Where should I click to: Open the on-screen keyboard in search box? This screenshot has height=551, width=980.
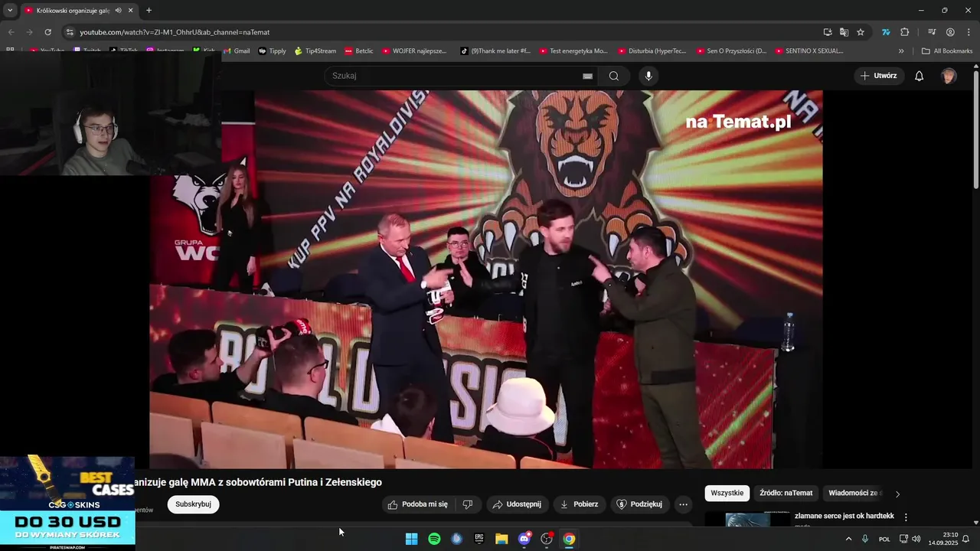[587, 76]
